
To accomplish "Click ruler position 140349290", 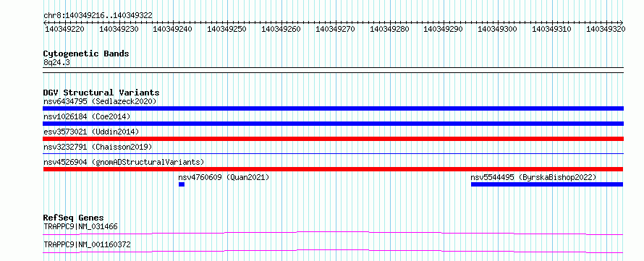I will [x=444, y=29].
